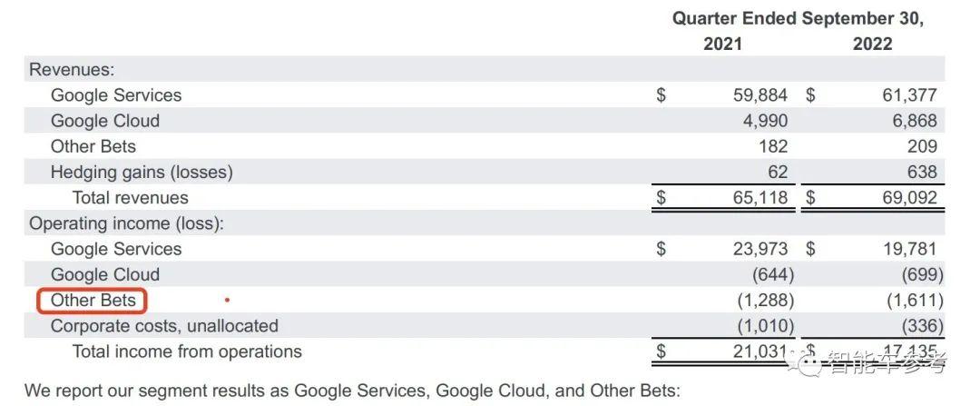Select the Hedging gains (losses) row label
This screenshot has width=980, height=406.
(142, 172)
